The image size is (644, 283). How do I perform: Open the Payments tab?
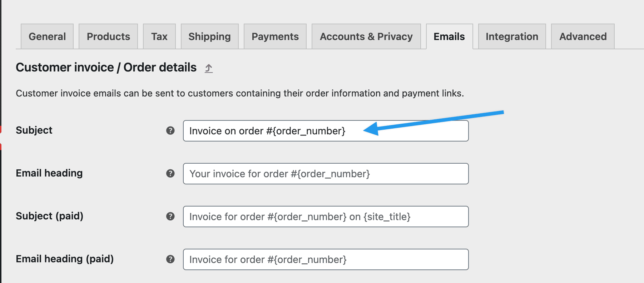[275, 36]
